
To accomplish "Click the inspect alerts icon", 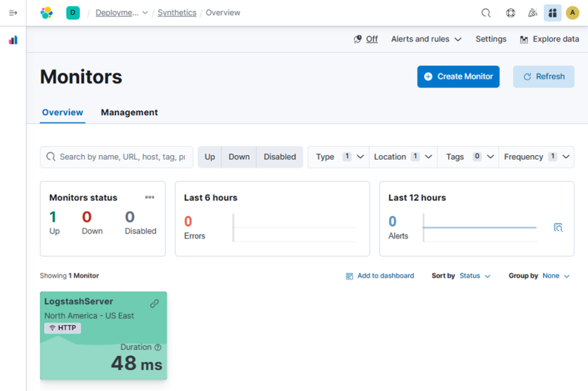I will (558, 228).
